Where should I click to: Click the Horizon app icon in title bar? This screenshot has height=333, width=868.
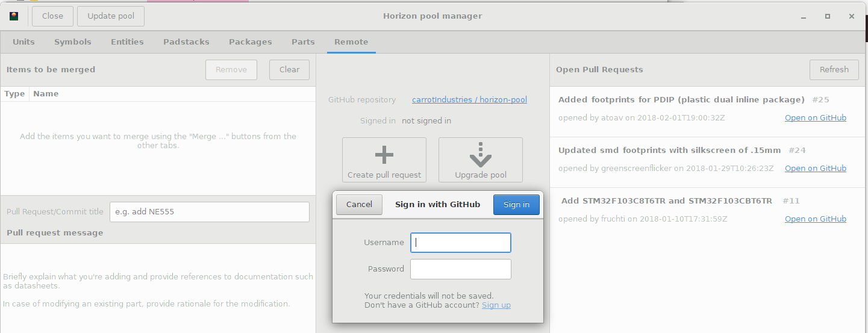click(14, 16)
